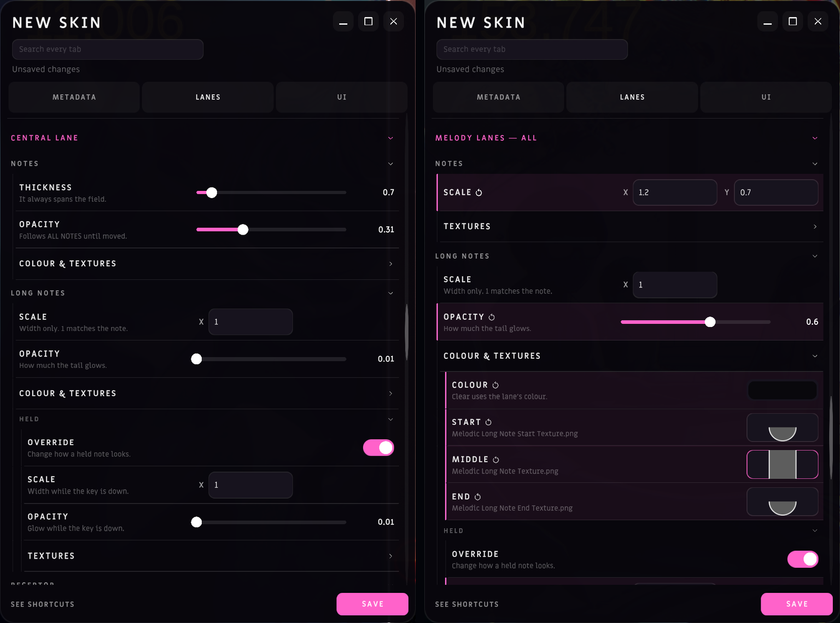Select the Middle long note texture thumbnail
This screenshot has width=840, height=623.
click(x=783, y=464)
